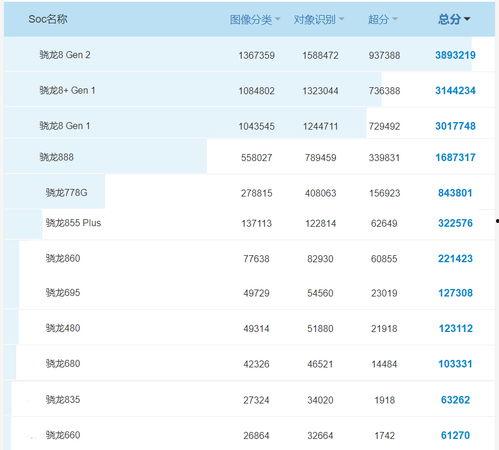The height and width of the screenshot is (450, 499).
Task: Select the 骁龙855 Plus row name
Action: click(73, 223)
